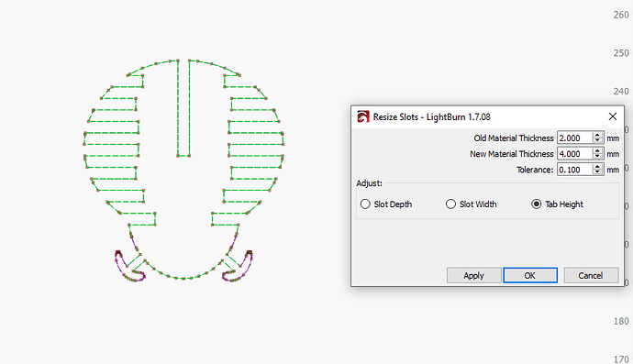Screen dimensions: 633x364
Task: Increase Old Material Thickness with up arrow
Action: pyautogui.click(x=597, y=135)
